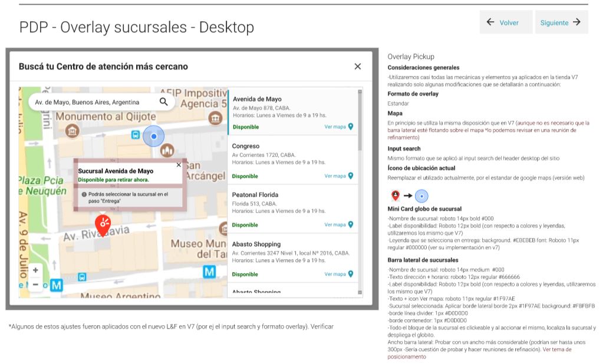Click 'Av. Corrientes 1720, CABA.' address text
Image resolution: width=603 pixels, height=364 pixels.
click(x=264, y=155)
